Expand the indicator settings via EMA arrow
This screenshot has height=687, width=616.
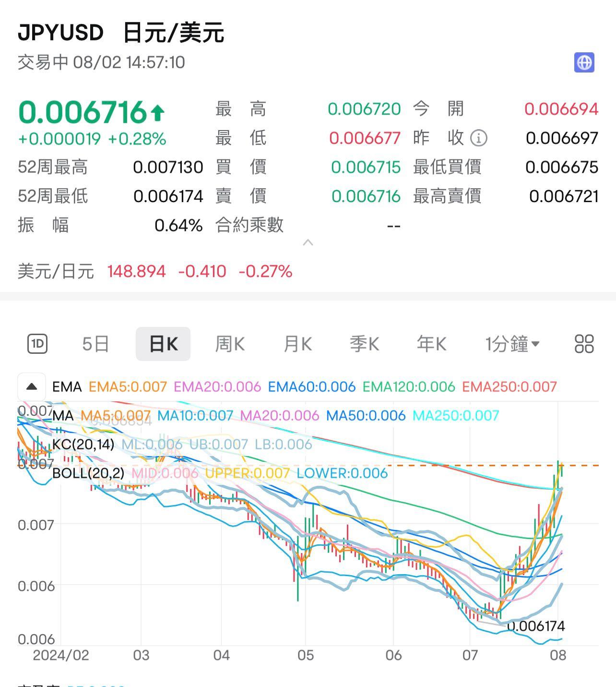31,386
